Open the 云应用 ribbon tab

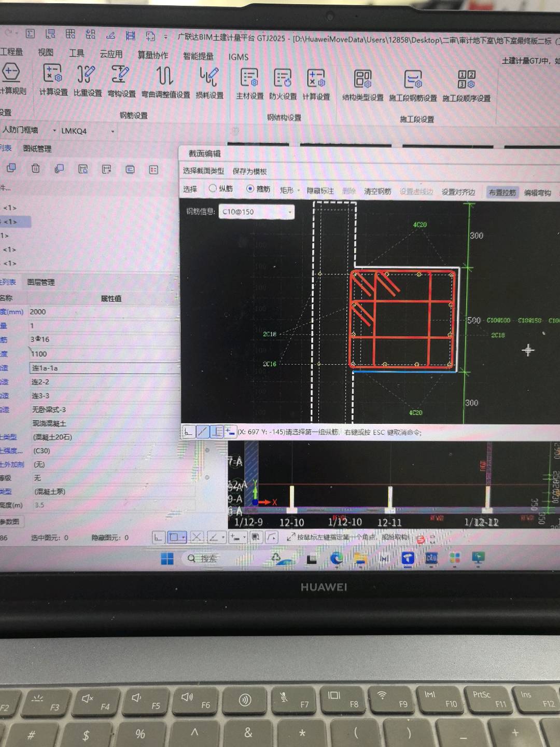pyautogui.click(x=111, y=54)
